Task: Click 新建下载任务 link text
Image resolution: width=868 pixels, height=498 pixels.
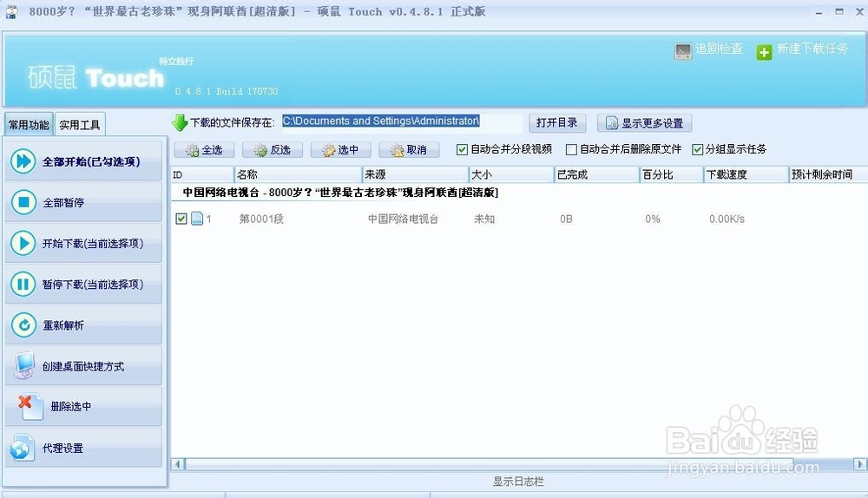Action: [x=812, y=49]
